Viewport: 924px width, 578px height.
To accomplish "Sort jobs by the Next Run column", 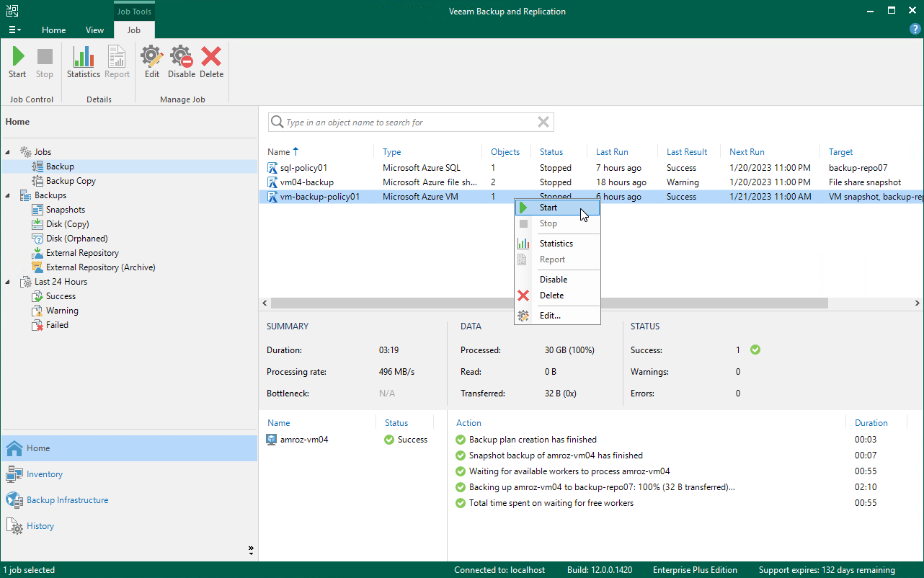I will (x=747, y=152).
